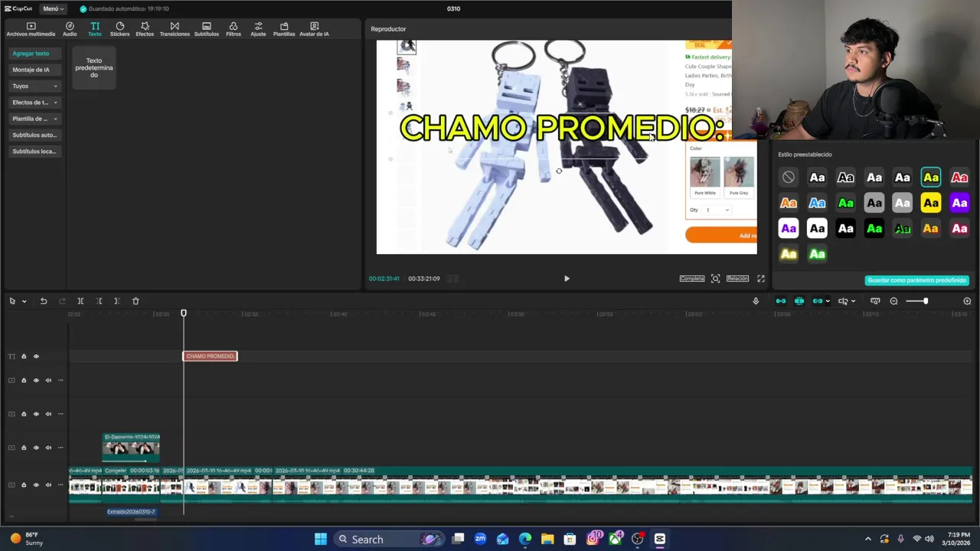Select the El-Demente image clip in timeline
This screenshot has height=551, width=980.
131,447
